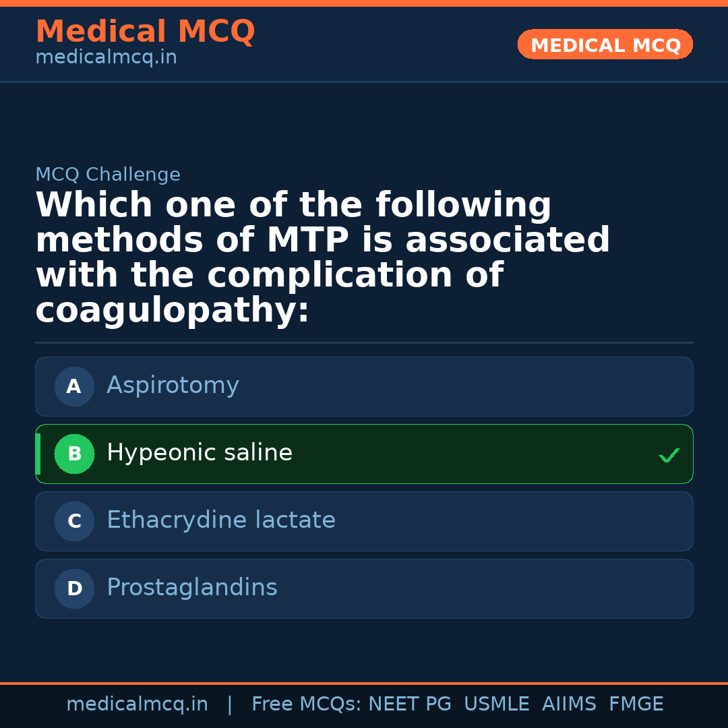Click the Medical MCQ header title

pyautogui.click(x=145, y=32)
